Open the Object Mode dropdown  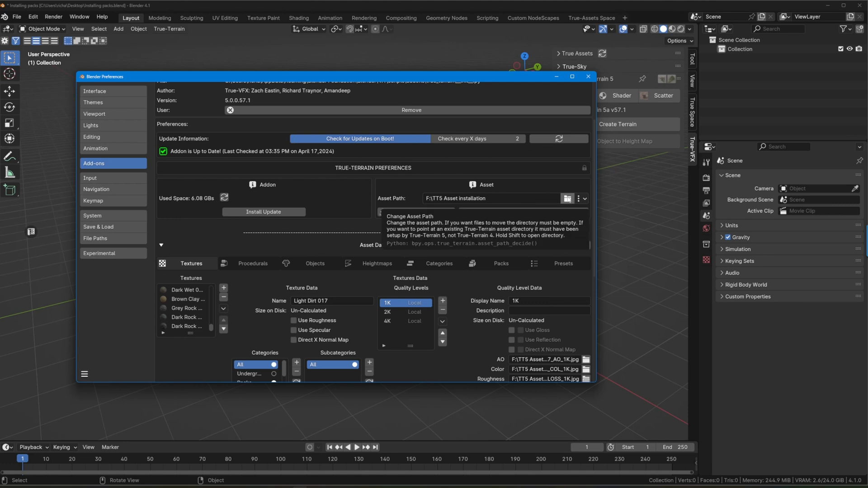(42, 28)
